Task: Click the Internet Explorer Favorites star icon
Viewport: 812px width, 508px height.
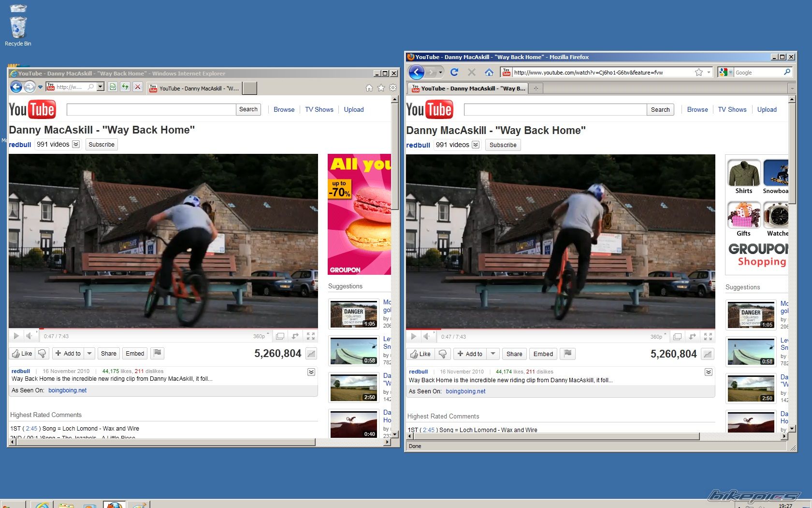Action: [381, 88]
